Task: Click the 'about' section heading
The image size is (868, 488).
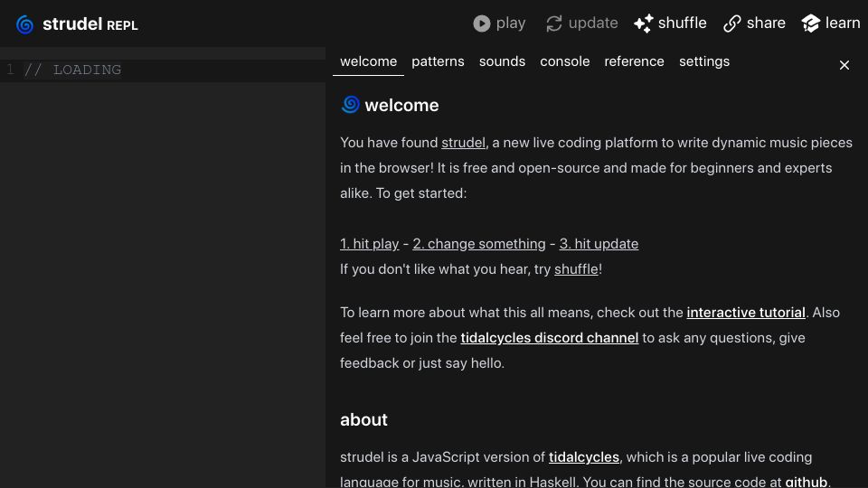Action: coord(363,420)
